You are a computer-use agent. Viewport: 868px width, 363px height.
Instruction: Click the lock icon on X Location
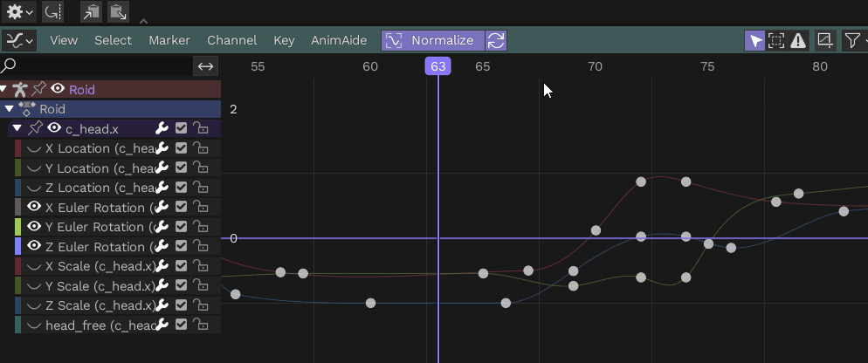(x=200, y=148)
